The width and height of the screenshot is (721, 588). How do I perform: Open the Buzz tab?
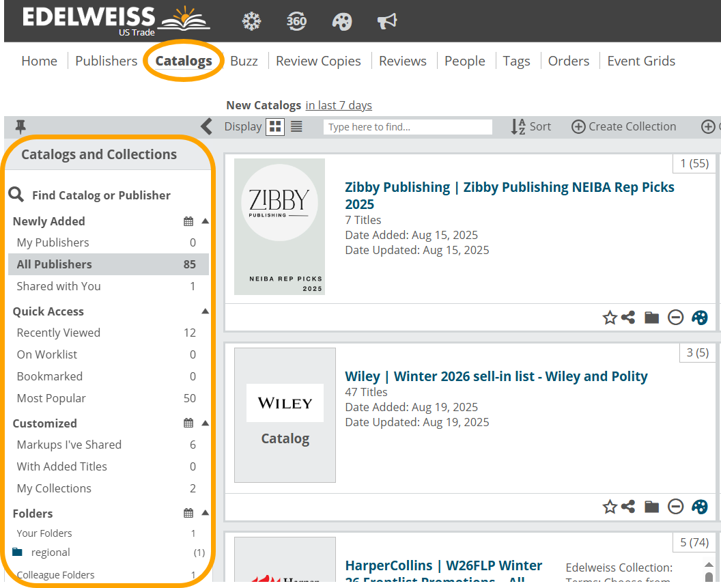point(244,61)
